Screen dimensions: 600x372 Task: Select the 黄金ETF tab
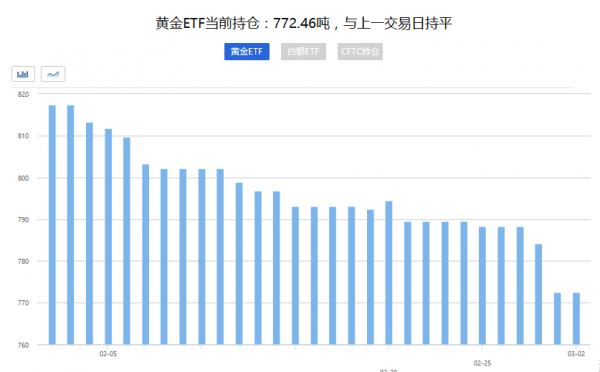(247, 52)
